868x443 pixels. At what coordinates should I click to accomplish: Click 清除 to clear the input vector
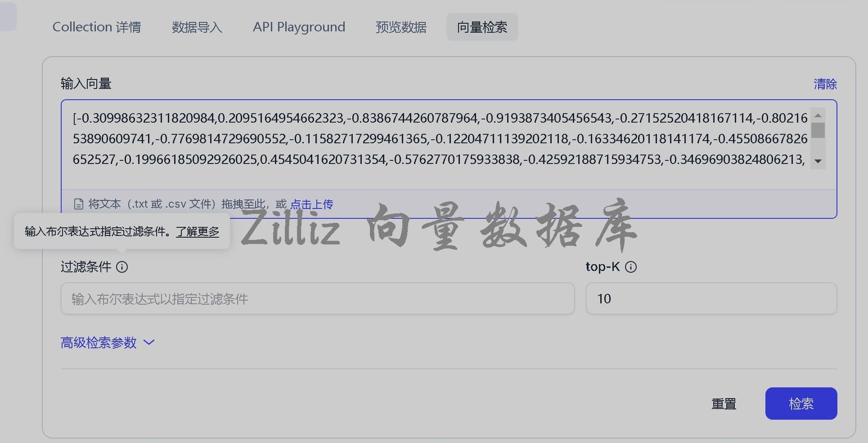pos(825,84)
